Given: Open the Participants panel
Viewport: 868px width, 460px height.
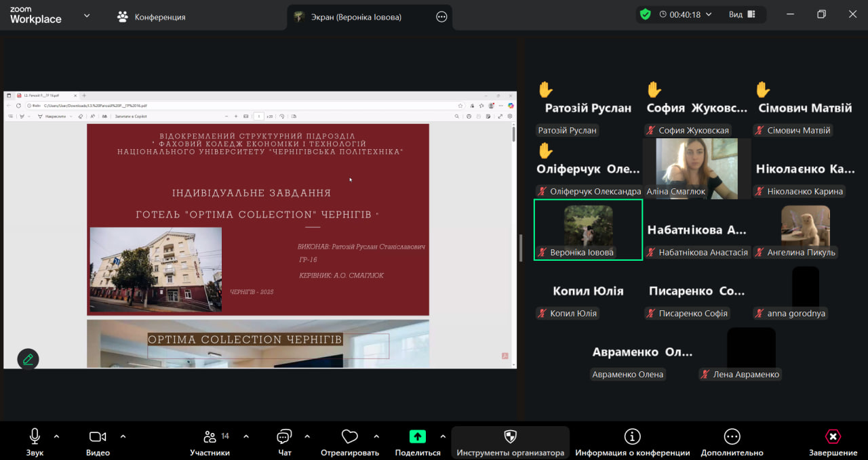Looking at the screenshot, I should [210, 437].
